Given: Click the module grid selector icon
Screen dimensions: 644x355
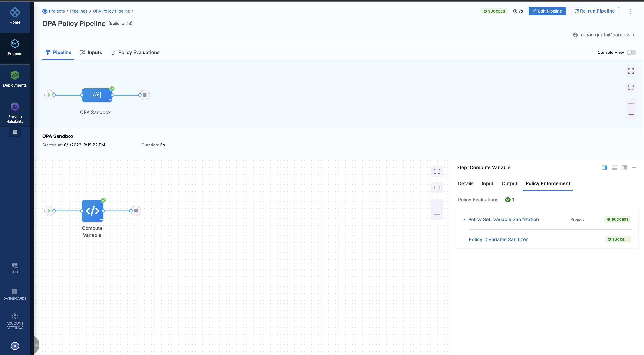Looking at the screenshot, I should click(15, 132).
